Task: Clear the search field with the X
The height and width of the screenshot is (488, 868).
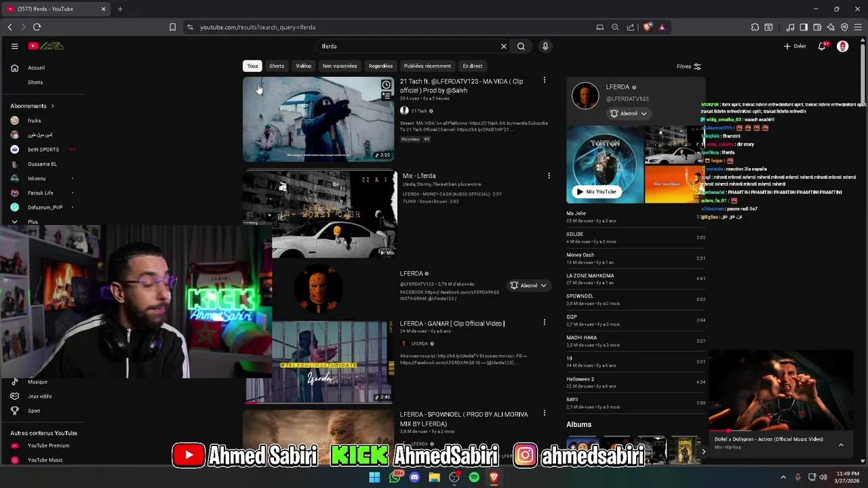Action: pyautogui.click(x=504, y=46)
